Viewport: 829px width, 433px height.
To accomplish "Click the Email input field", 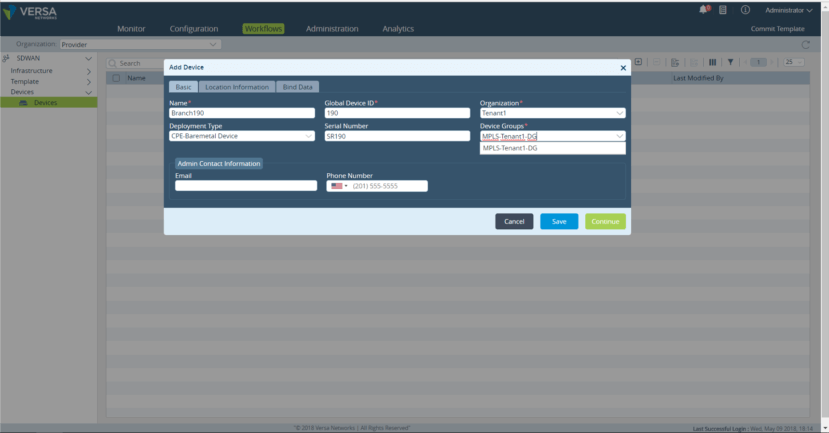I will click(246, 186).
